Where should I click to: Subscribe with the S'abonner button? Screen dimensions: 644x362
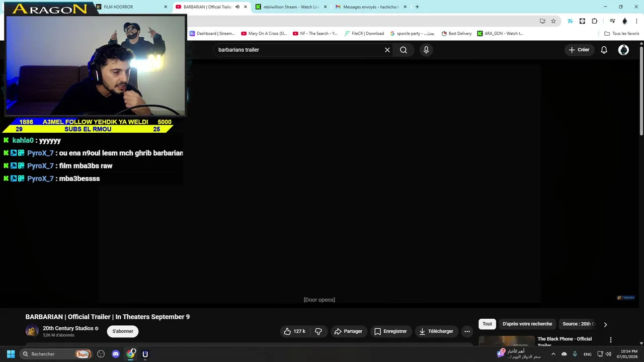click(123, 331)
